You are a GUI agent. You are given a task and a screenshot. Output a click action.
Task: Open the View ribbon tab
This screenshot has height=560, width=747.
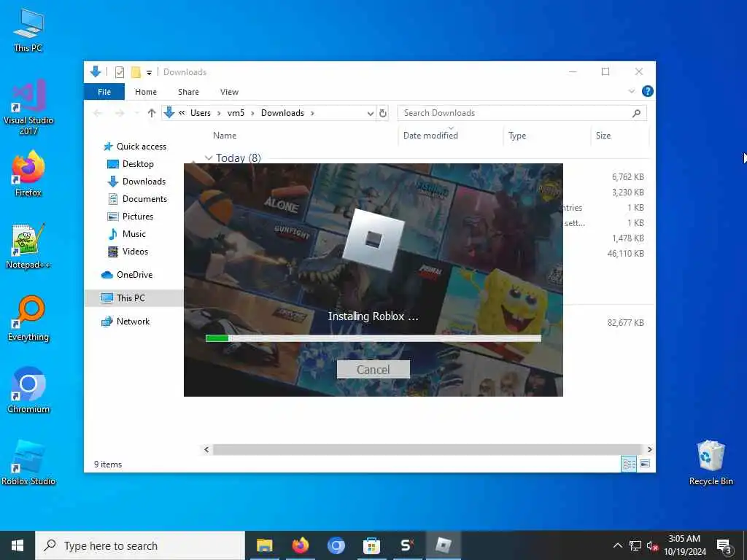point(229,92)
